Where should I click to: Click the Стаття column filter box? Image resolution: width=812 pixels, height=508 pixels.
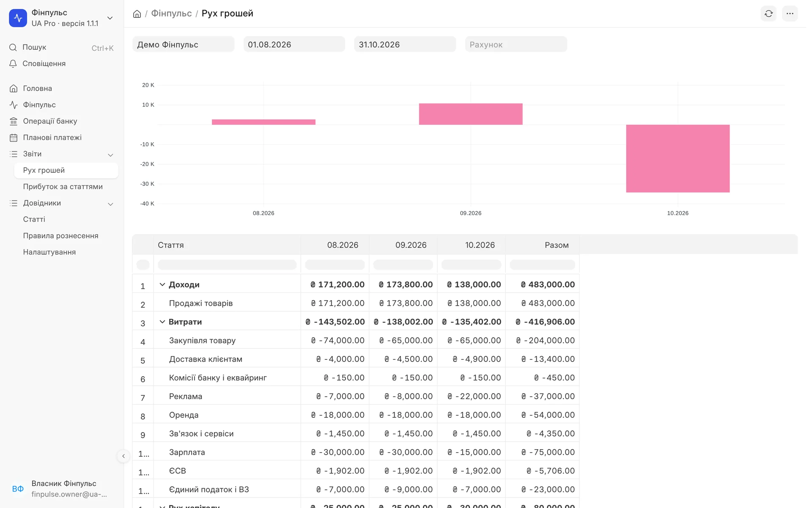point(227,265)
